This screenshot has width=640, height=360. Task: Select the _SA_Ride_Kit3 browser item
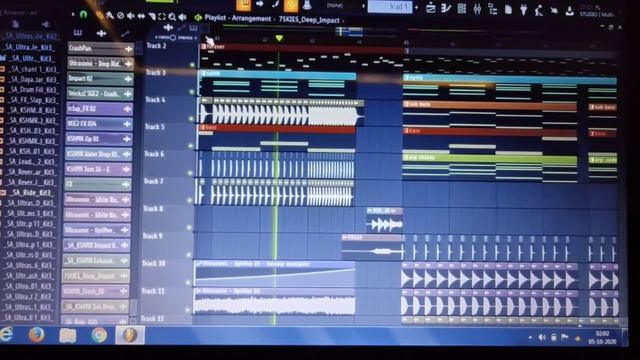click(x=32, y=193)
